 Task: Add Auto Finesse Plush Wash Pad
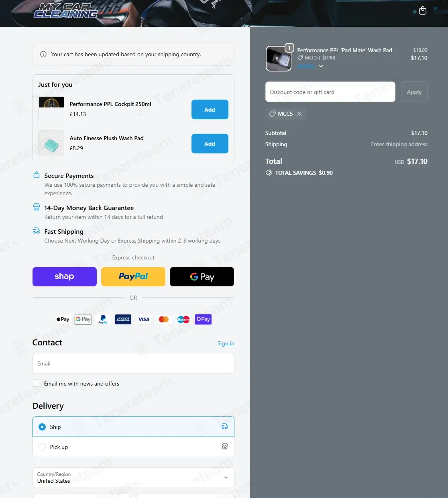tap(210, 144)
